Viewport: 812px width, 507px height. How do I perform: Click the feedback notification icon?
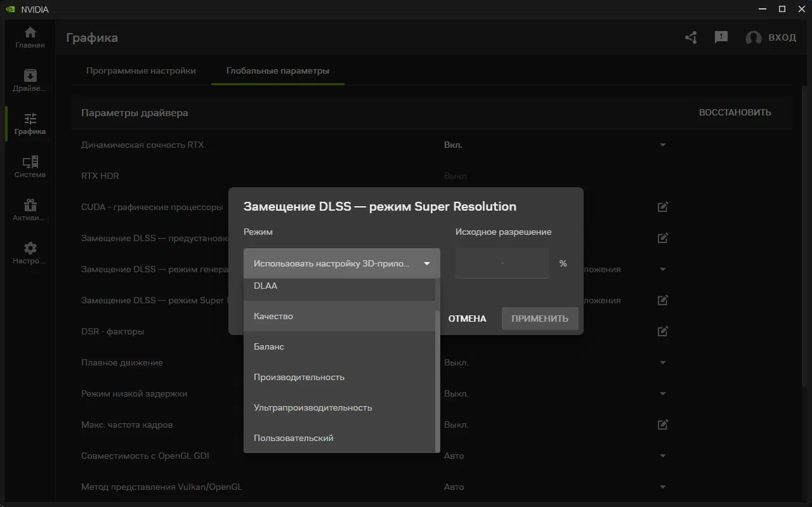point(721,37)
